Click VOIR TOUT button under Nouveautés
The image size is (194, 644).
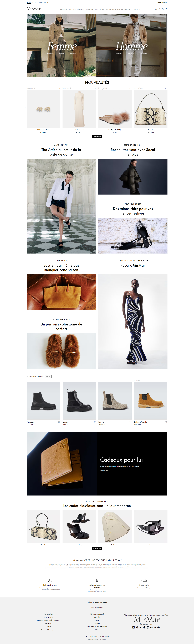pos(97,137)
